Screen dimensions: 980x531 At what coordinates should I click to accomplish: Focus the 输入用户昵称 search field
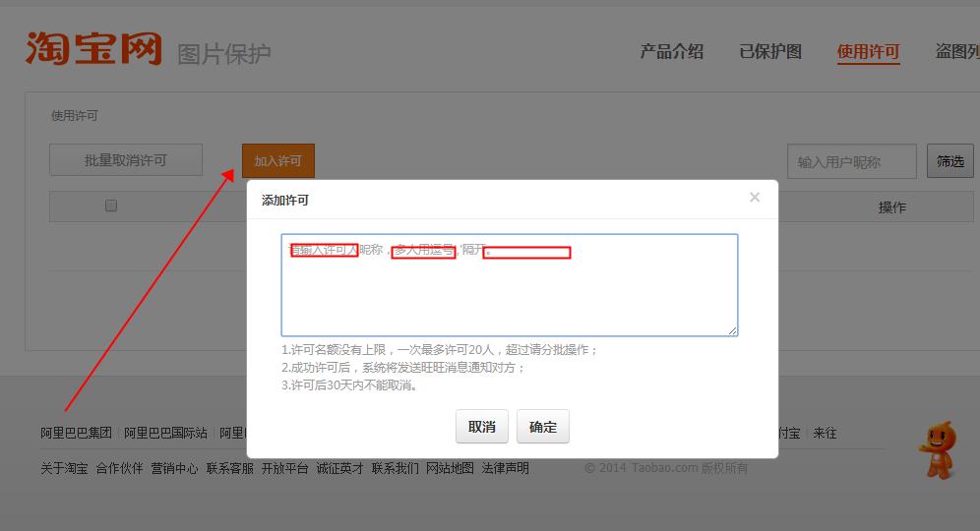852,162
